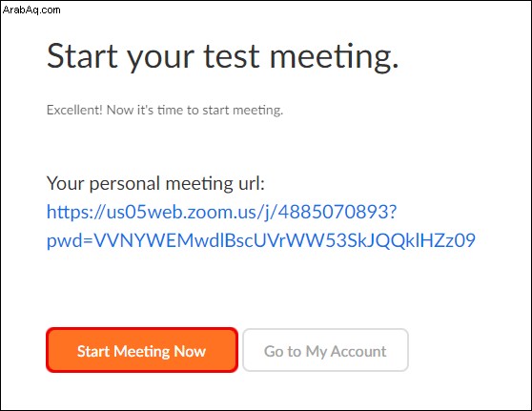
Task: Click the ArabAq.com watermark text
Action: pyautogui.click(x=31, y=10)
